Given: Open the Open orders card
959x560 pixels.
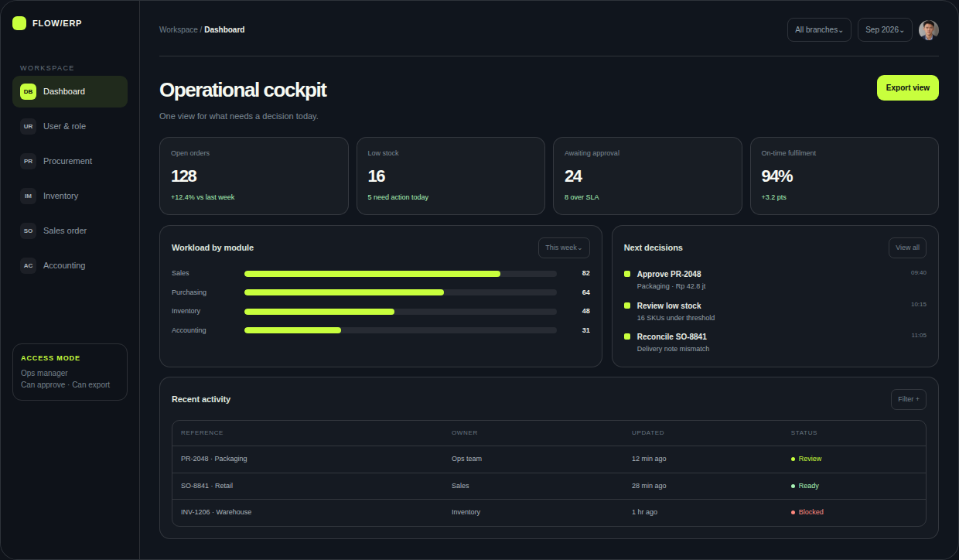Looking at the screenshot, I should point(254,176).
